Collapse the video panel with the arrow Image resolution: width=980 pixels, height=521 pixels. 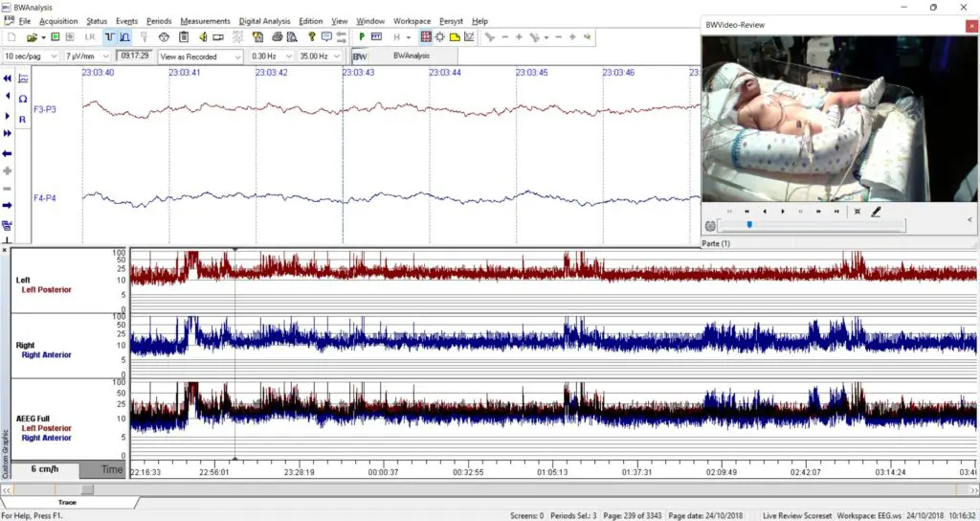(x=969, y=219)
